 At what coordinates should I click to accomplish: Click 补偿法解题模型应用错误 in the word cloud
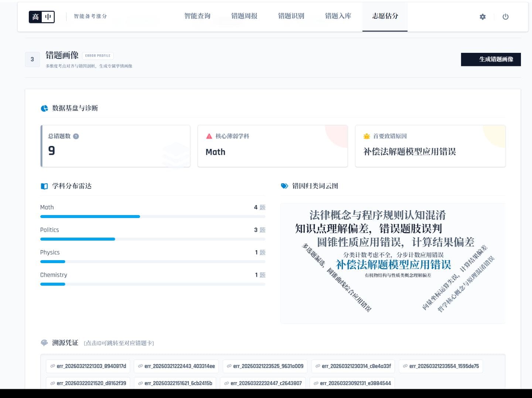(x=393, y=265)
